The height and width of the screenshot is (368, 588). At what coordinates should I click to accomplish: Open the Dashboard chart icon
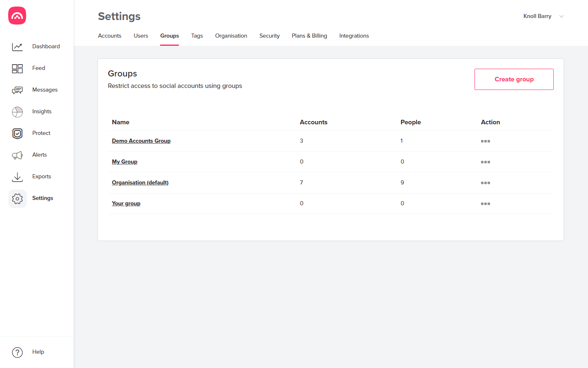coord(17,47)
